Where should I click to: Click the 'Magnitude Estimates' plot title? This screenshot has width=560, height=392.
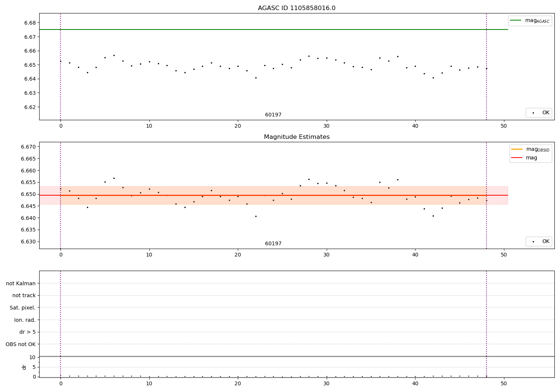click(296, 137)
